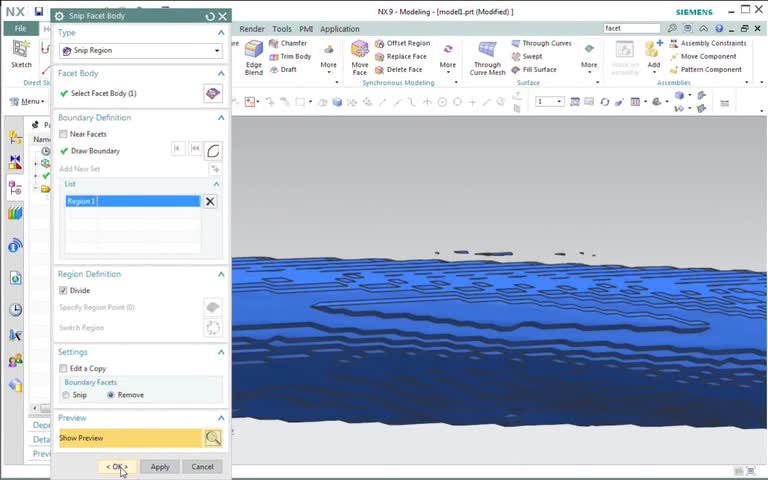Select Region 1 in the list

coord(133,201)
